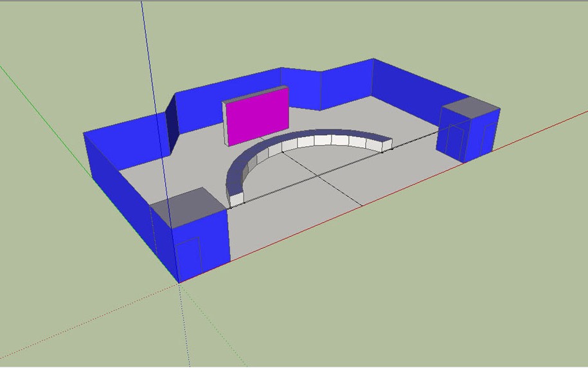Click the black guide line crossing the floor
This screenshot has height=368, width=588.
click(334, 181)
